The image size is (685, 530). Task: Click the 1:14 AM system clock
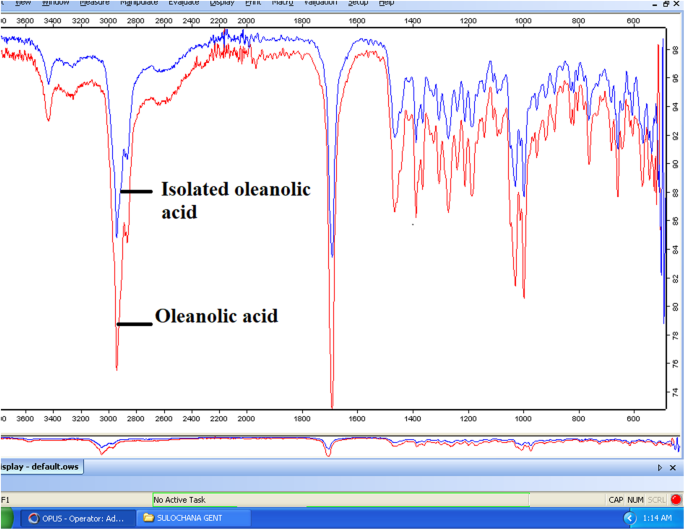click(x=657, y=518)
